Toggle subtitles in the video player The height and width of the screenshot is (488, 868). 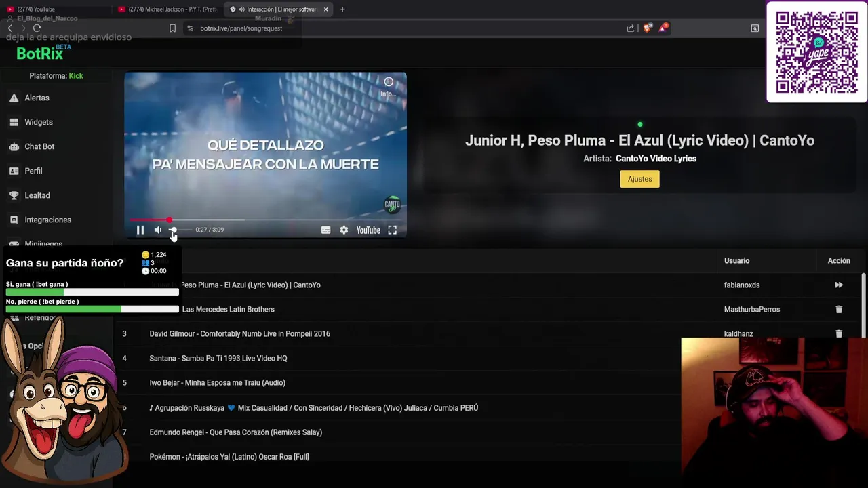point(325,230)
